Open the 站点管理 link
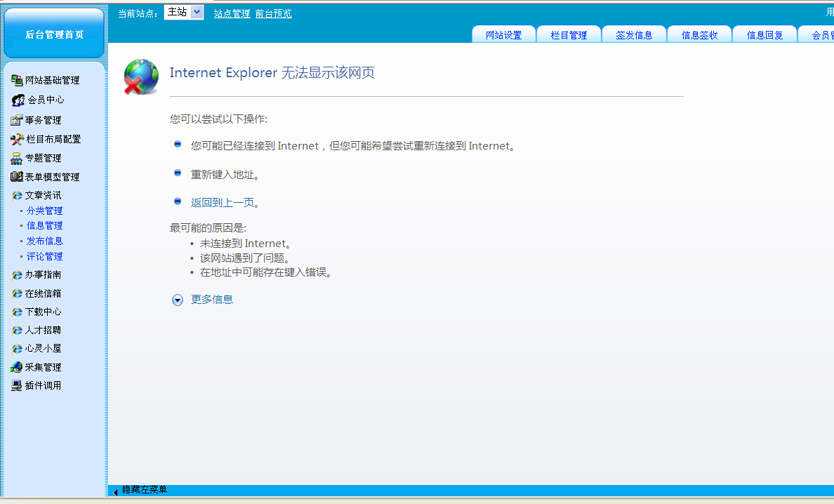Viewport: 834px width, 504px height. tap(232, 13)
